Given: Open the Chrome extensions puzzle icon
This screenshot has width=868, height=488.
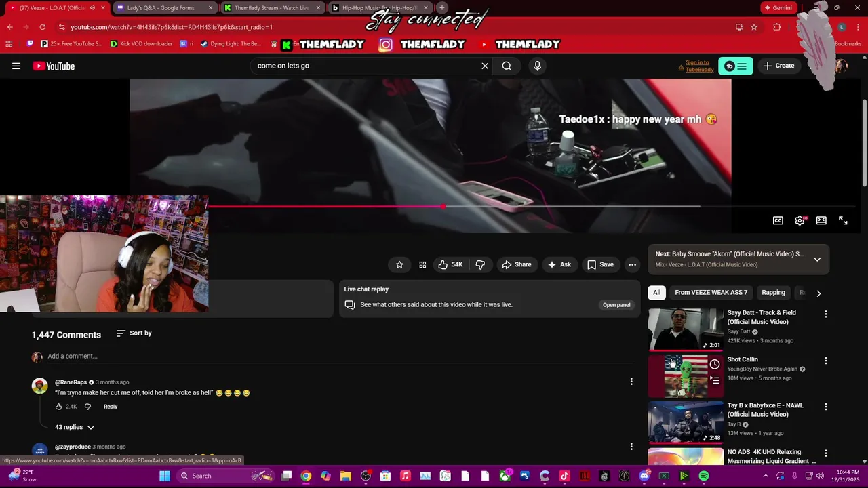Looking at the screenshot, I should (777, 27).
